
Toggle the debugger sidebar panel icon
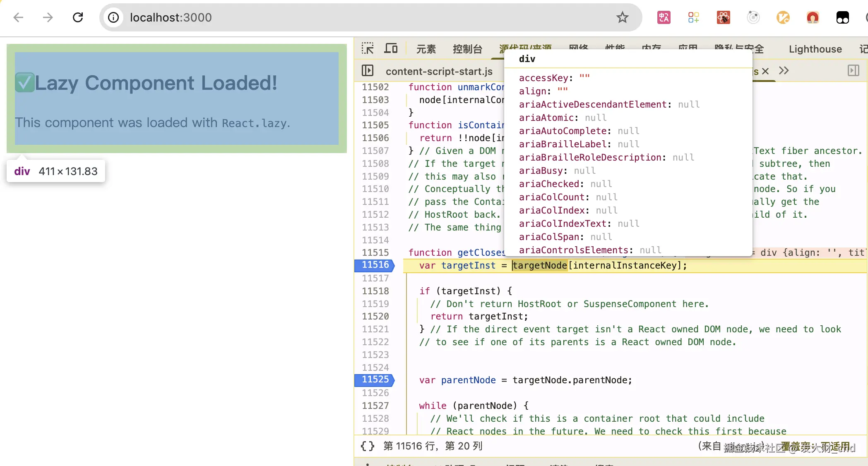click(853, 71)
